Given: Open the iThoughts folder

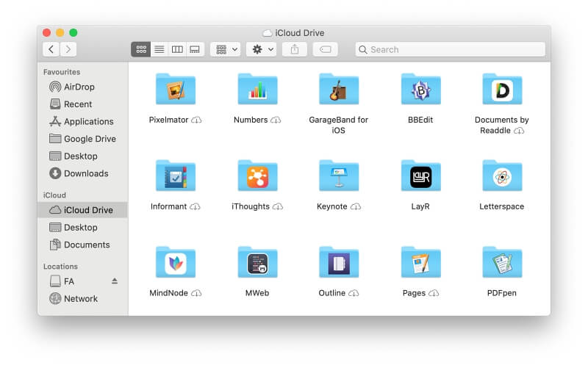Looking at the screenshot, I should (x=257, y=176).
